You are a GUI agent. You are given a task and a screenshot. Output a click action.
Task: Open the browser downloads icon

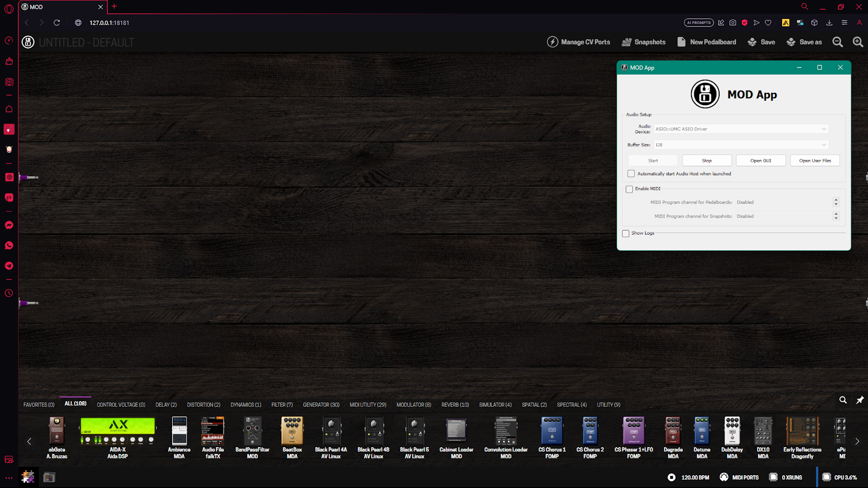[829, 22]
